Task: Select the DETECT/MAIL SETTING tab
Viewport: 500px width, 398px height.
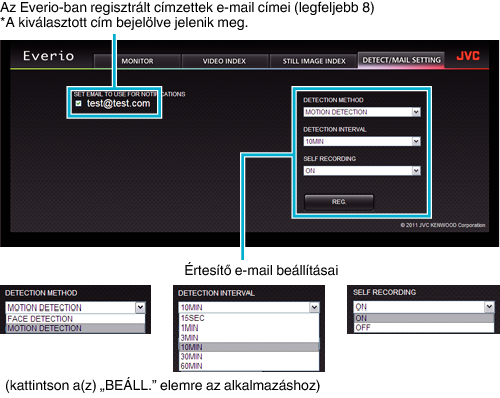Action: [x=401, y=60]
